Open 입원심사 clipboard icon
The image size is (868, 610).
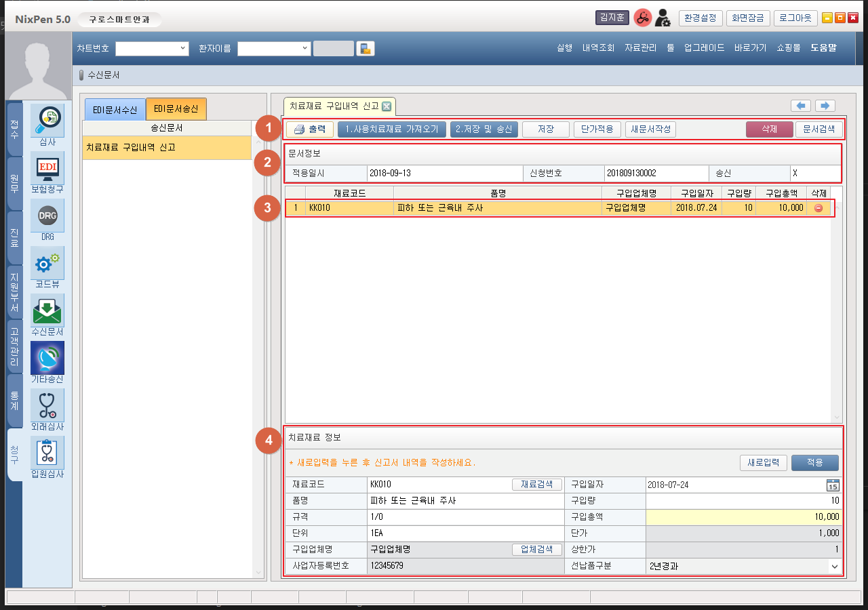47,453
